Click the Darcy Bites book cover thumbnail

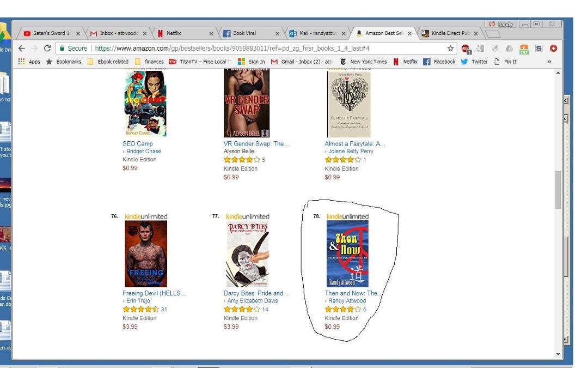[x=248, y=254]
